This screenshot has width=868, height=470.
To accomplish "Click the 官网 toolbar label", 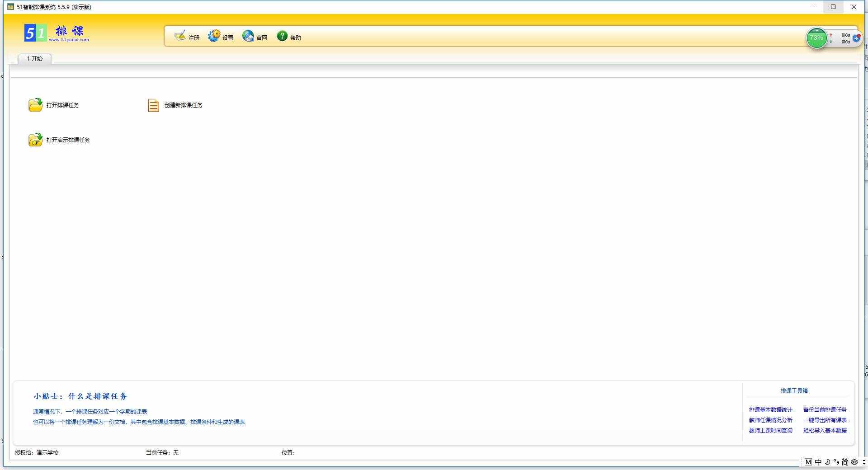I will pos(262,38).
